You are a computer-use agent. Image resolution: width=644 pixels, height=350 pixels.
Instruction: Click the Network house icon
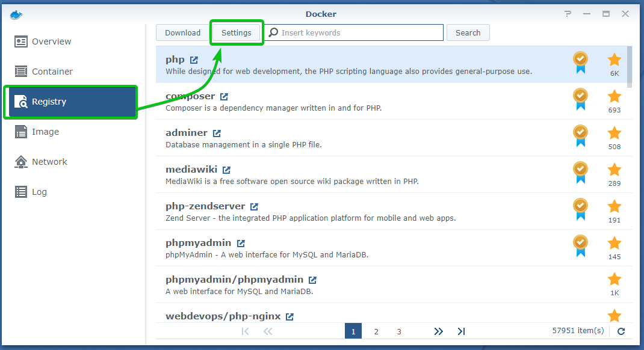(21, 162)
